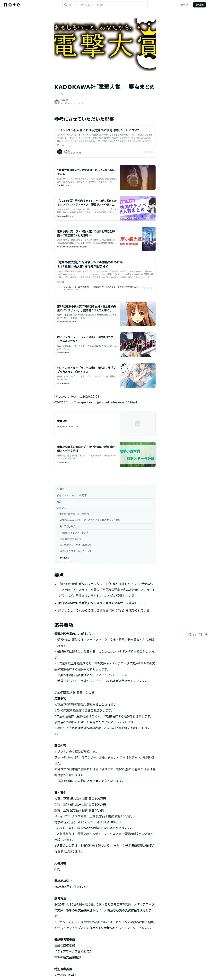
Task: Focus the keyword and creator search field
Action: point(105,5)
